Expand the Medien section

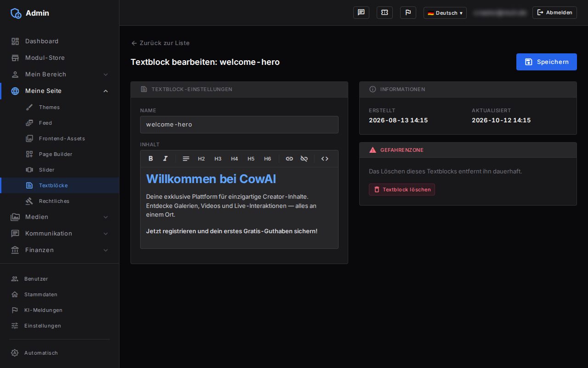pyautogui.click(x=60, y=217)
